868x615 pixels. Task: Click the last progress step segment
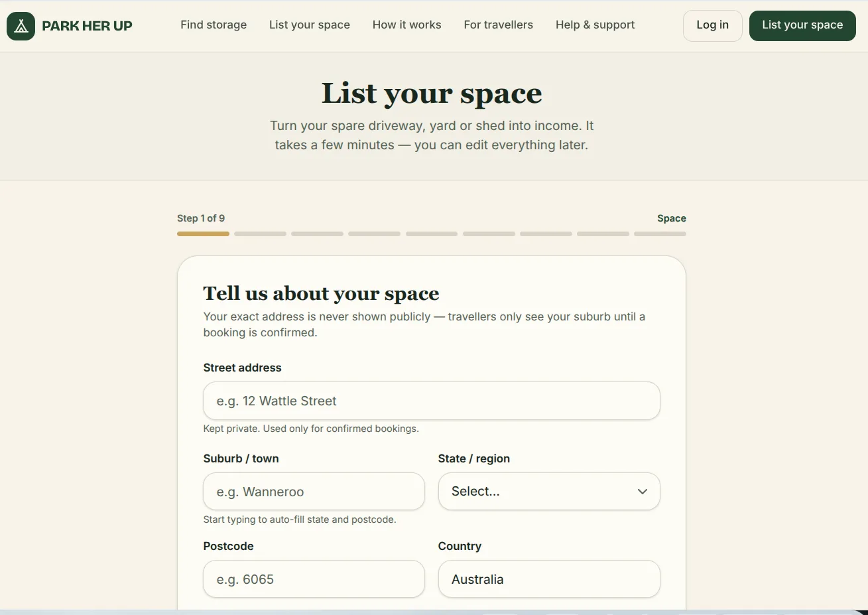coord(660,234)
